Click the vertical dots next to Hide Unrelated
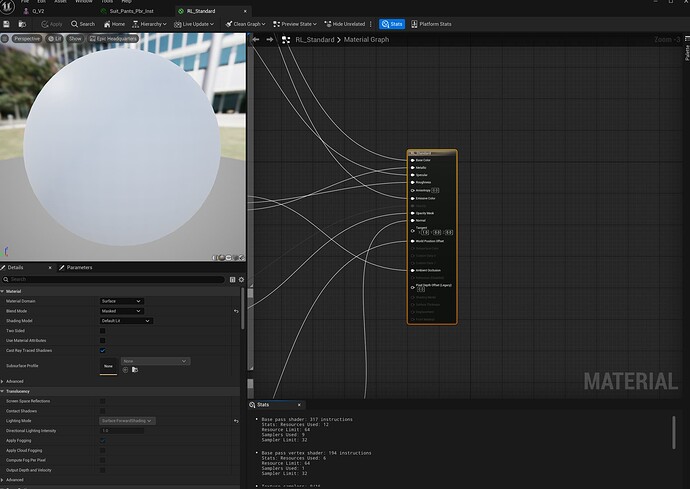Image resolution: width=690 pixels, height=489 pixels. (371, 24)
